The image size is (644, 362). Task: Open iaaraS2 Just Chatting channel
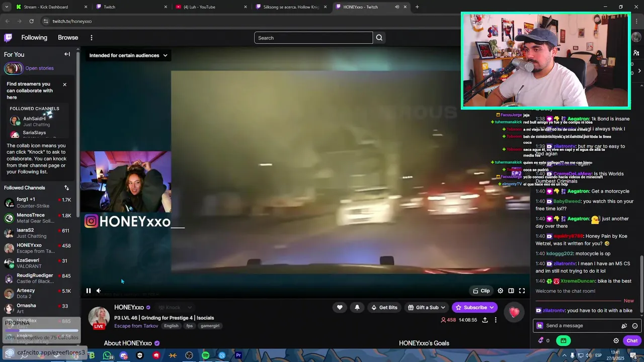[x=39, y=233]
